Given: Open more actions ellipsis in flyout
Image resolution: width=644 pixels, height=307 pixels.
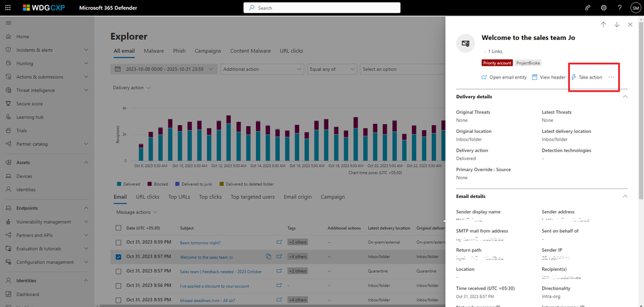Looking at the screenshot, I should [612, 77].
